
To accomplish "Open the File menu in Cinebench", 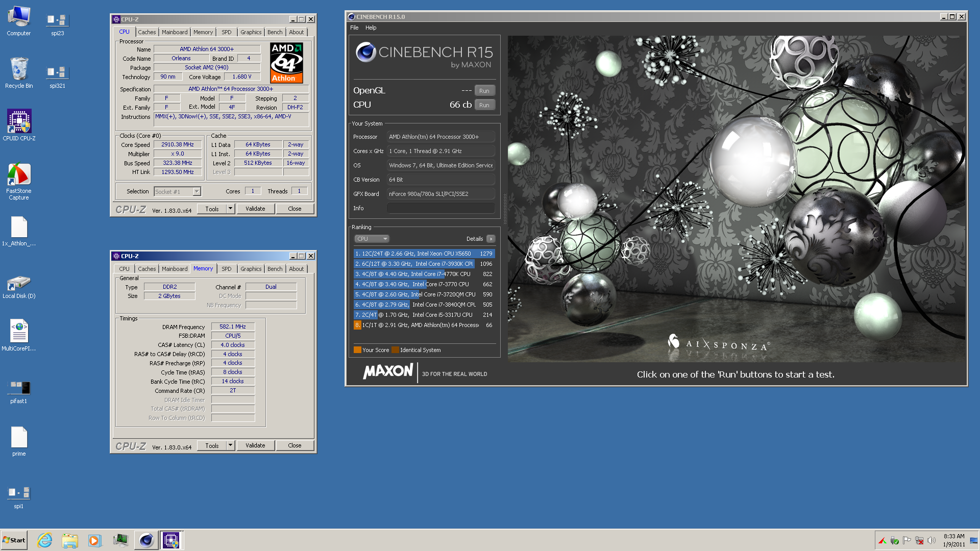I will pyautogui.click(x=354, y=28).
